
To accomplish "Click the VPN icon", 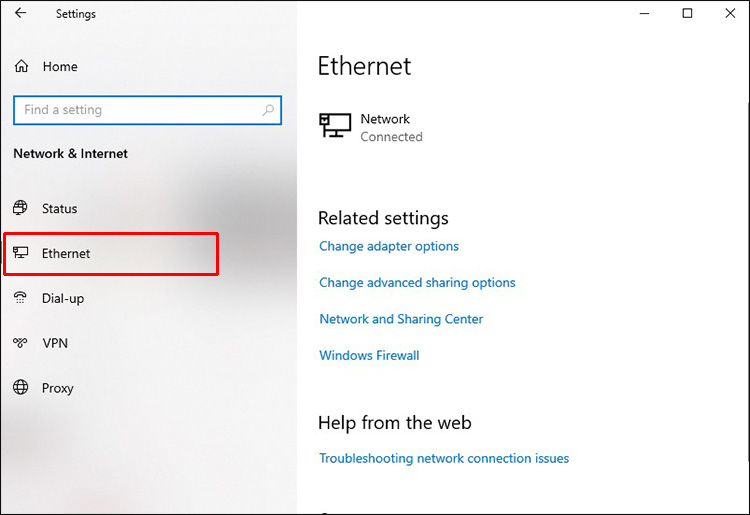I will [x=21, y=343].
